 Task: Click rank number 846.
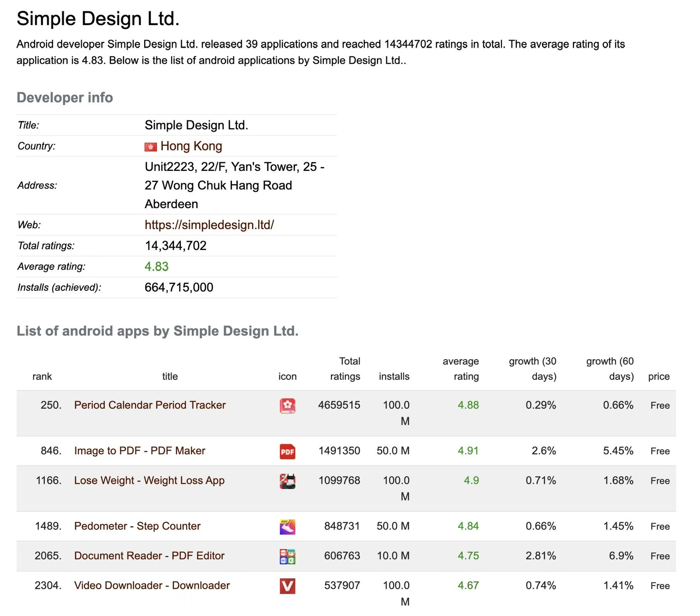pyautogui.click(x=51, y=451)
